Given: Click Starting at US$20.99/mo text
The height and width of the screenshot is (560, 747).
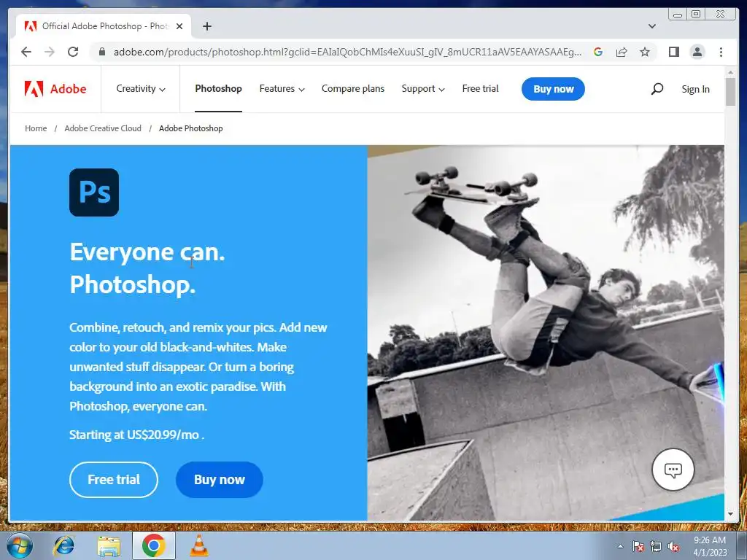Looking at the screenshot, I should (136, 435).
